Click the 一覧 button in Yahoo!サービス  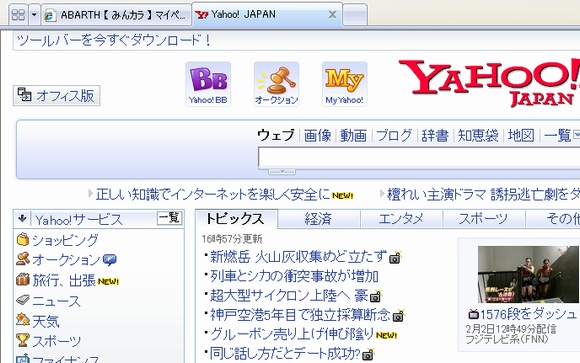pyautogui.click(x=169, y=218)
